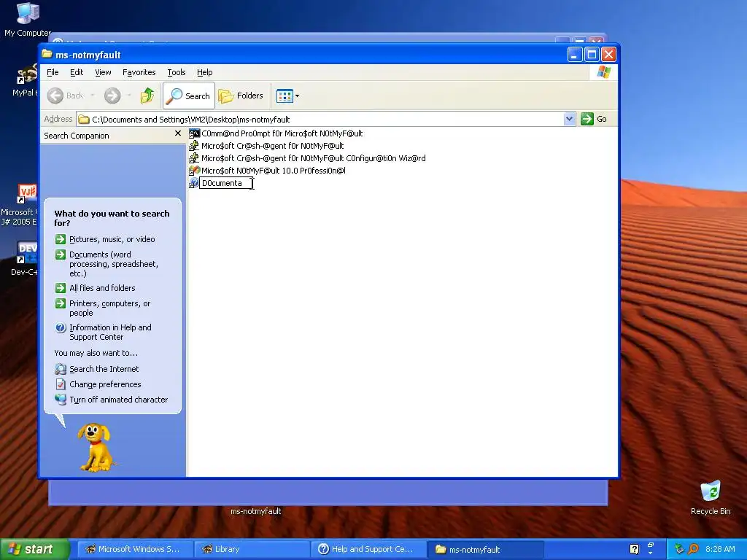Image resolution: width=747 pixels, height=560 pixels.
Task: Go up one folder level icon
Action: point(147,96)
